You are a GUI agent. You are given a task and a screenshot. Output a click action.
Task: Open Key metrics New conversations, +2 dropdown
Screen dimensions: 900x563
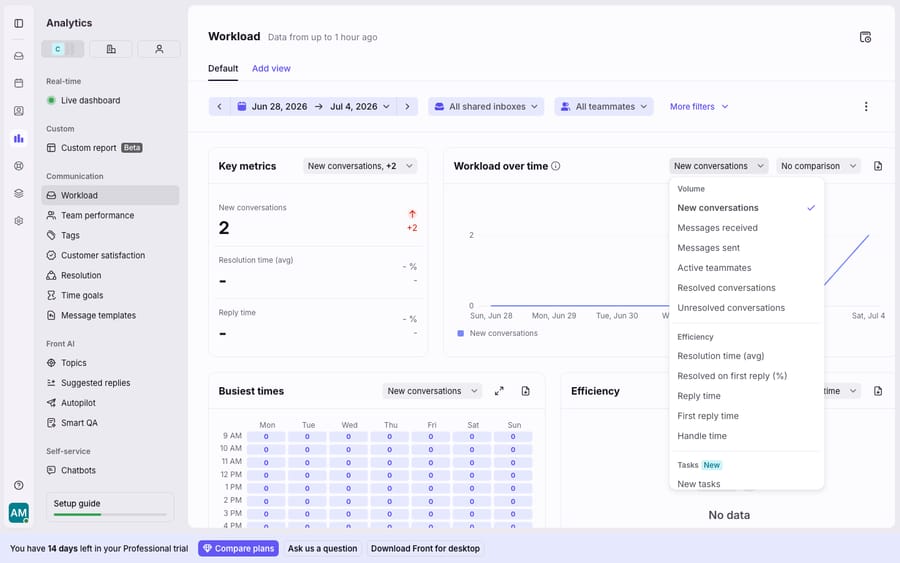pyautogui.click(x=360, y=166)
